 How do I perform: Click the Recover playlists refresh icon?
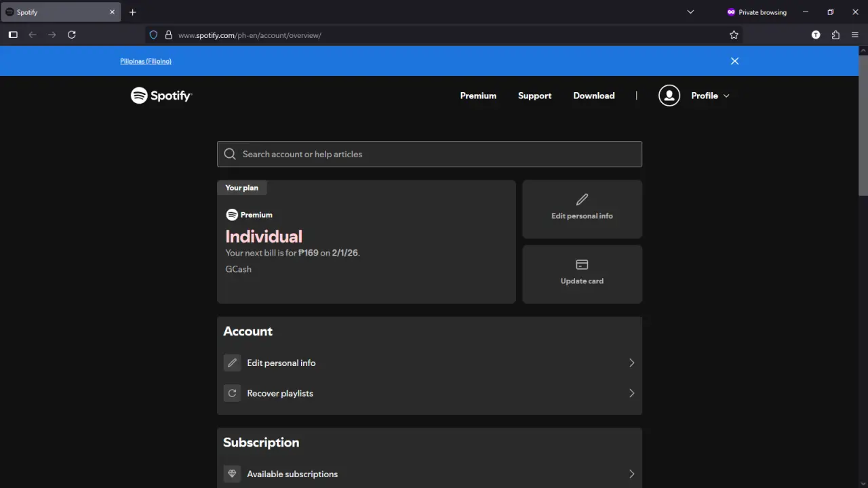[x=232, y=393]
